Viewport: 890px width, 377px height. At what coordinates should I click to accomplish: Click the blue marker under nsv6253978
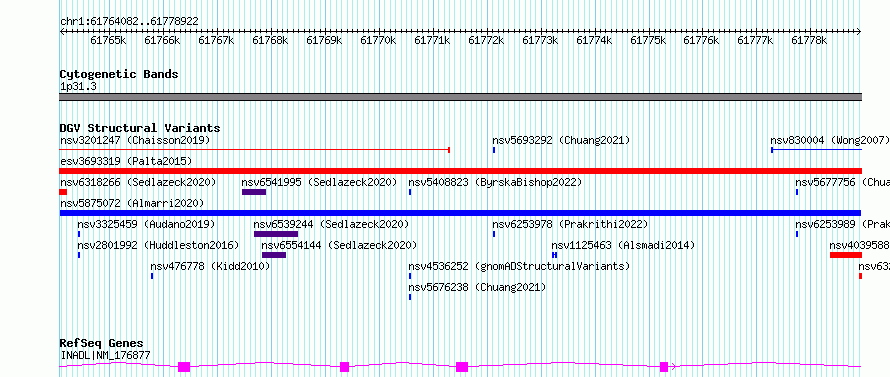pyautogui.click(x=494, y=234)
